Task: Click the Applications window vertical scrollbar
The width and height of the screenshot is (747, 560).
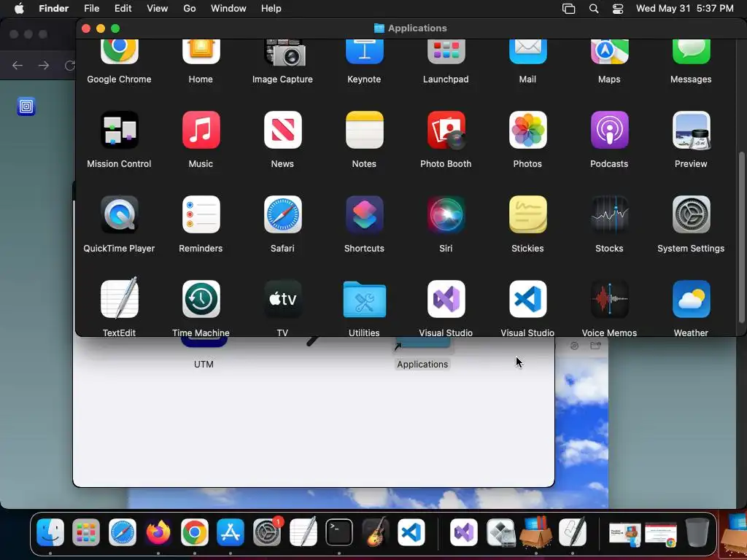Action: tap(741, 237)
